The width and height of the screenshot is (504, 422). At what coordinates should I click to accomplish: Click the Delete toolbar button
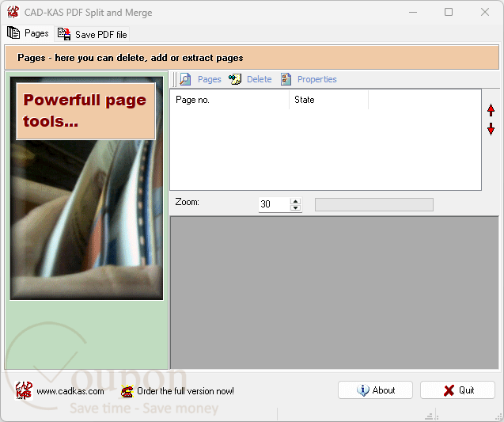pos(250,79)
